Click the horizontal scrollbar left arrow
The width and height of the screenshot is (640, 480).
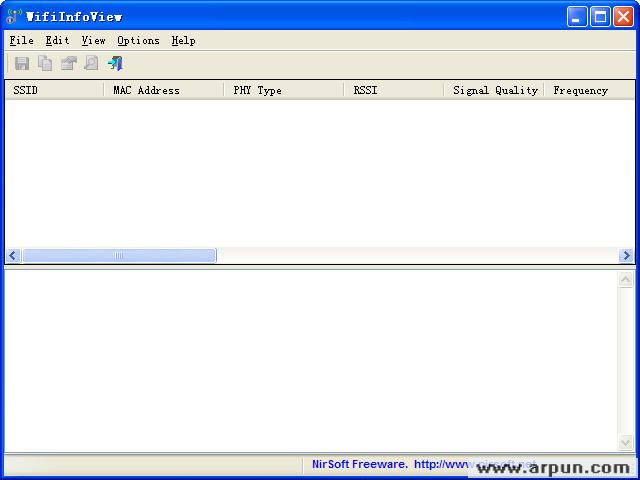(13, 256)
